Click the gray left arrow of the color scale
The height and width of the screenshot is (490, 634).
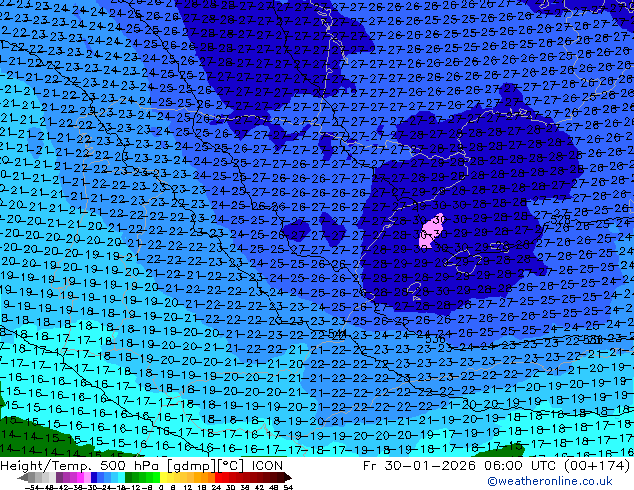23,477
